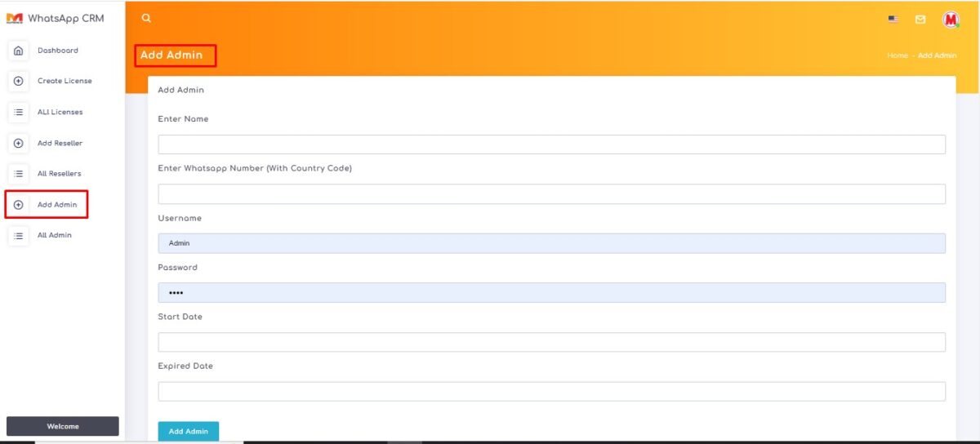Click the All Licenses list icon
Screen dimensions: 980x444
[18, 112]
